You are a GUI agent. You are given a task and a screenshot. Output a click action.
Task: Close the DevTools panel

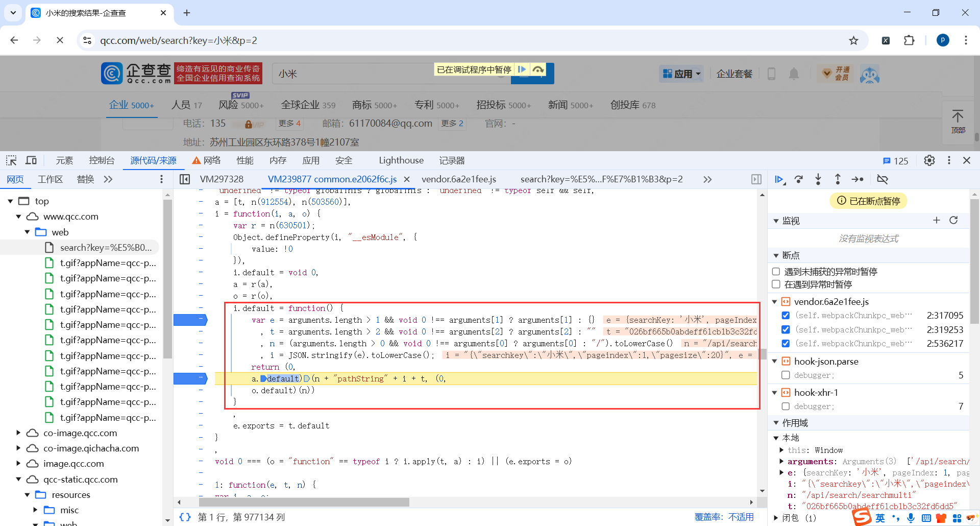pos(967,160)
